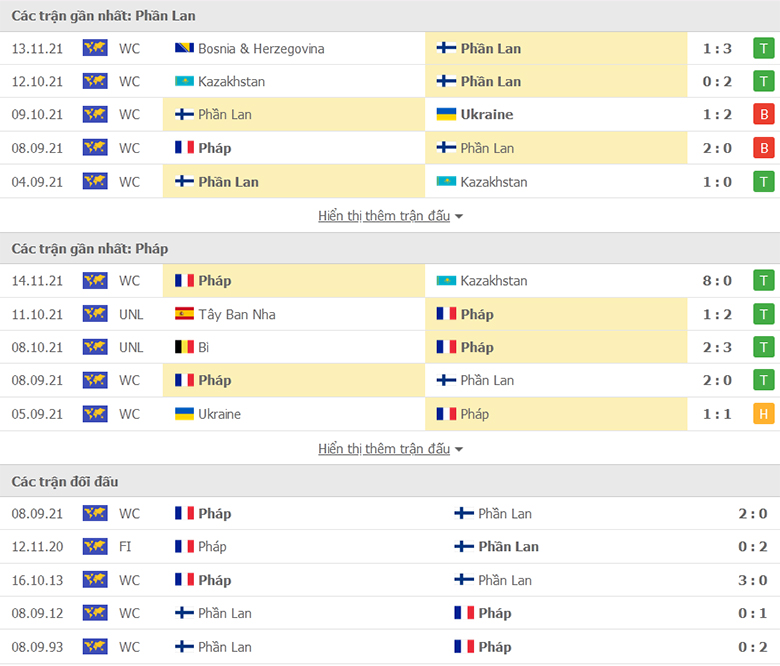Click the Bỉ flag icon
The width and height of the screenshot is (780, 666).
coord(184,347)
